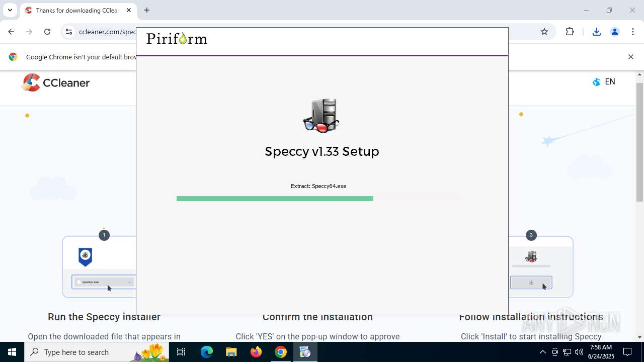Select the "Thanks for downloading CCleaner" tab

(x=78, y=10)
